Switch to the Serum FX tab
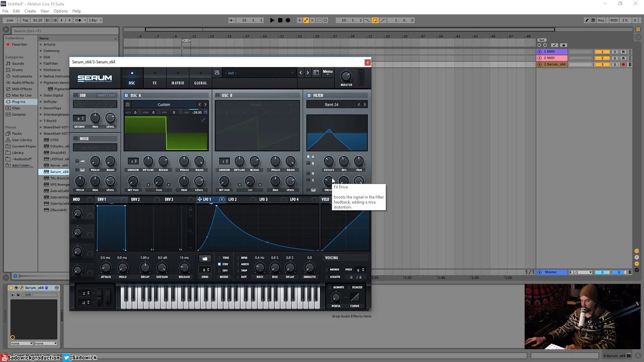The width and height of the screenshot is (644, 362). [154, 79]
